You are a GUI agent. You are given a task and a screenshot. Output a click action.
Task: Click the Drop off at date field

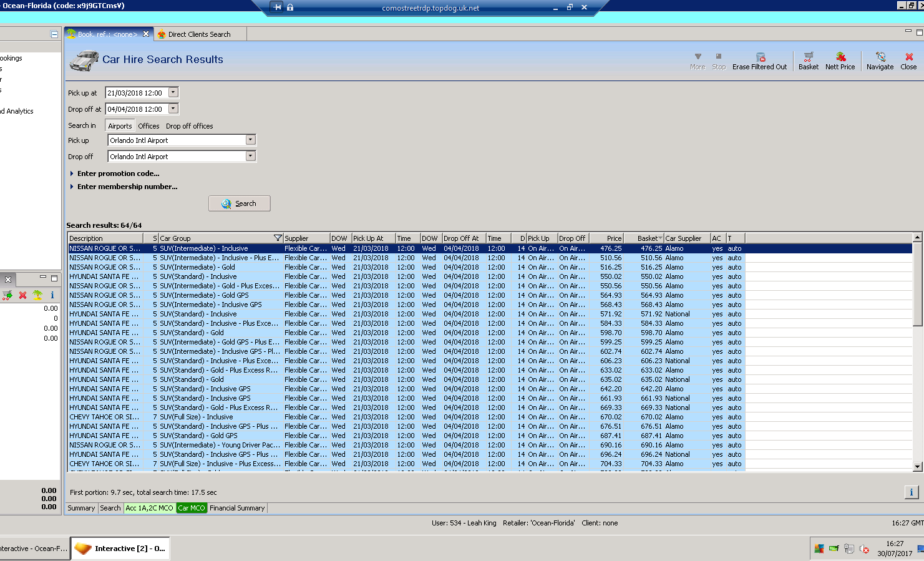pyautogui.click(x=137, y=109)
